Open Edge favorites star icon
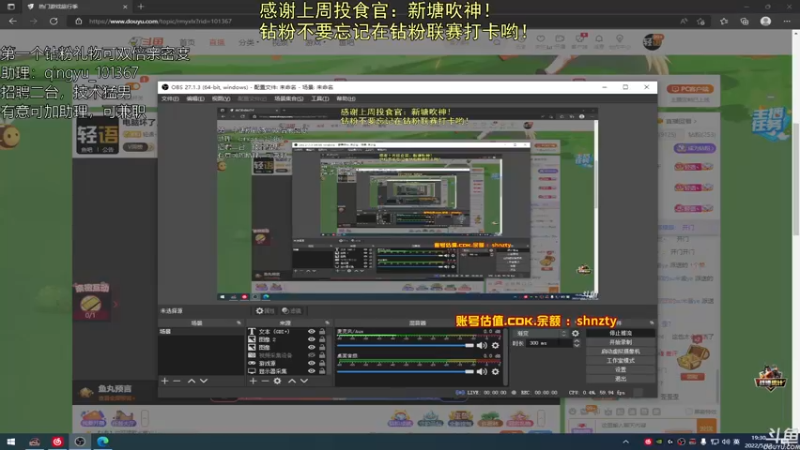The height and width of the screenshot is (450, 800). (x=724, y=21)
